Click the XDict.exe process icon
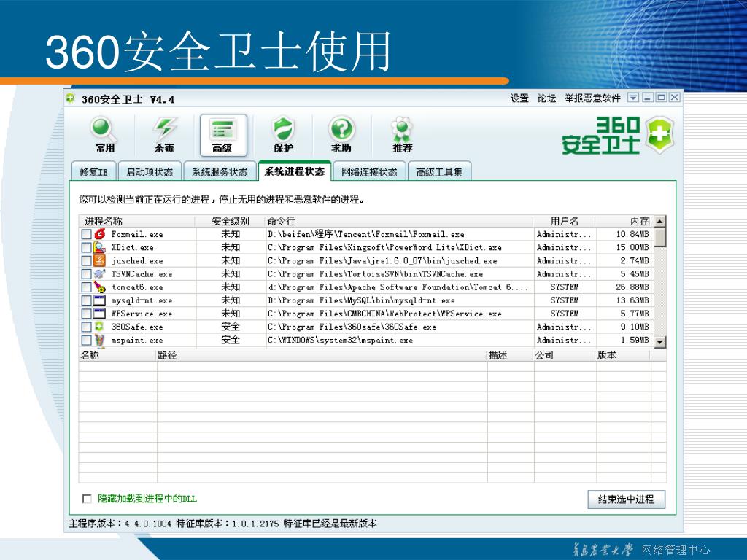 pyautogui.click(x=99, y=247)
